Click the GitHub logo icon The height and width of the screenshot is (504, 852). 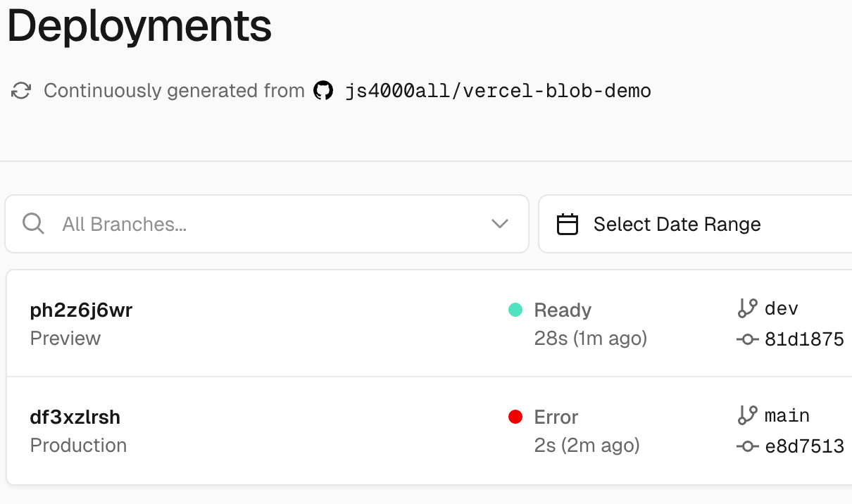tap(323, 91)
